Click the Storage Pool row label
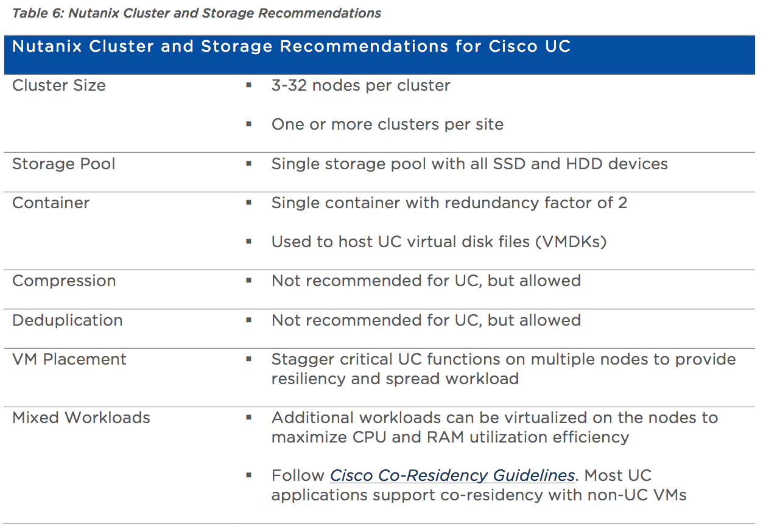The width and height of the screenshot is (766, 532). point(64,164)
